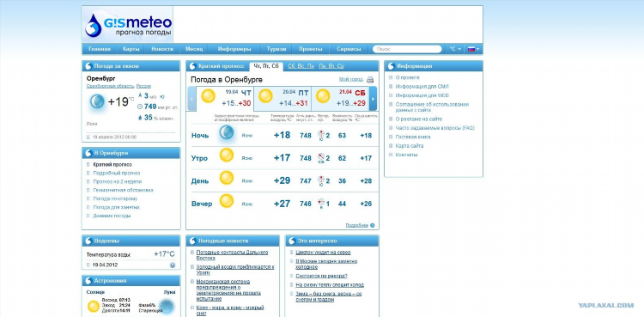Click the humidity drop icon next to 35
This screenshot has height=317, width=644.
click(x=140, y=118)
